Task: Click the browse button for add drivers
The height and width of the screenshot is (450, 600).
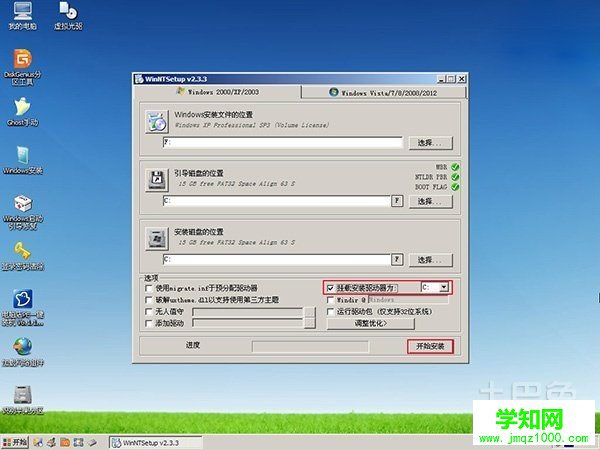Action: [x=310, y=323]
